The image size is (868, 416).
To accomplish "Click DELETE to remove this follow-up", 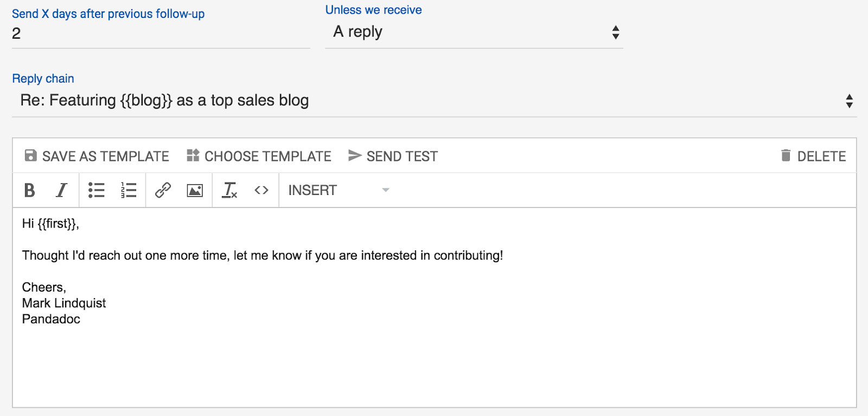I will tap(821, 156).
